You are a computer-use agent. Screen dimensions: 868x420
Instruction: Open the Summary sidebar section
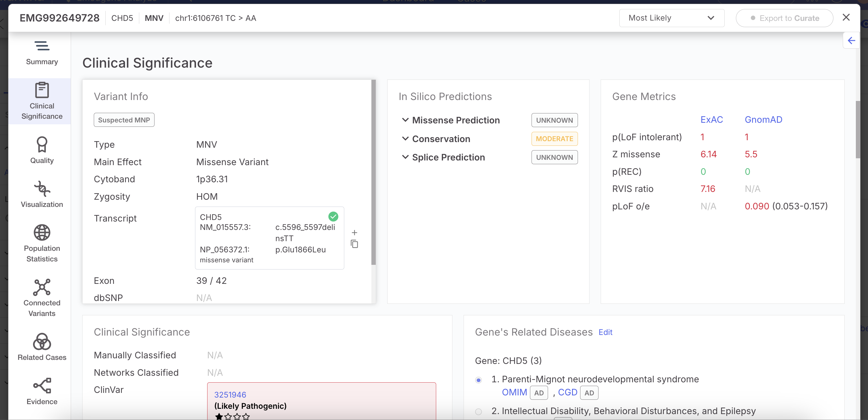tap(42, 53)
